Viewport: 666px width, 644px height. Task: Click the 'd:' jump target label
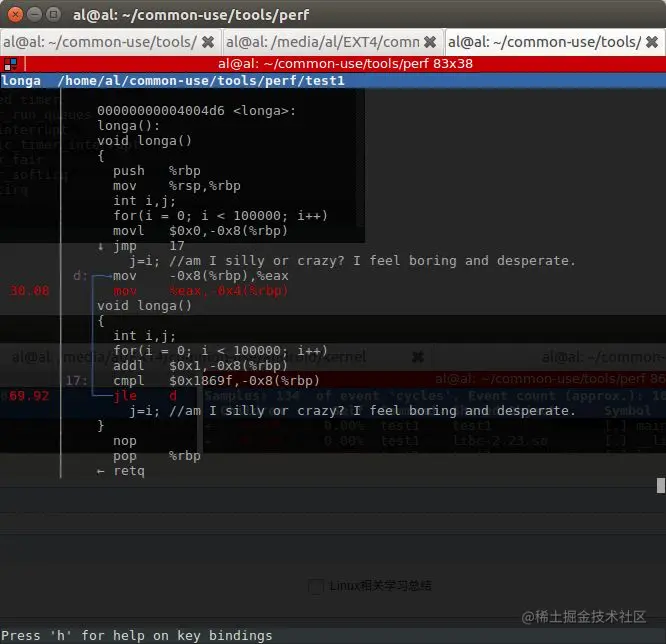click(x=81, y=276)
